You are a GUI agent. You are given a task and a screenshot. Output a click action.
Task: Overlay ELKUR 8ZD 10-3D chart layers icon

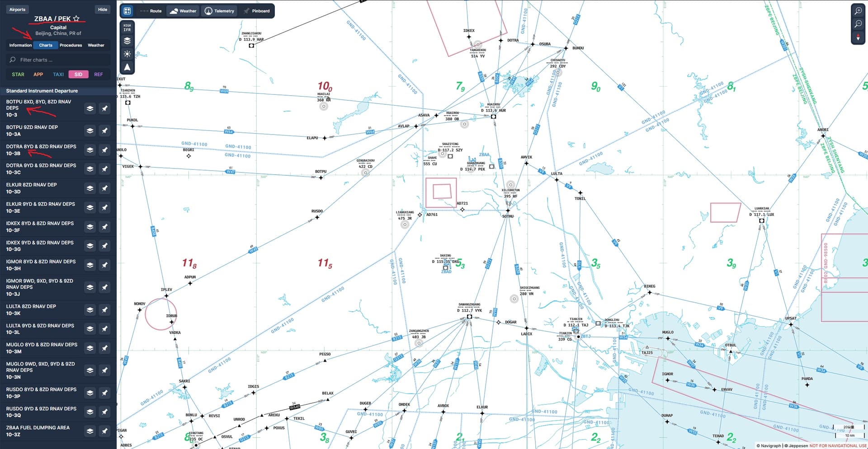tap(90, 188)
